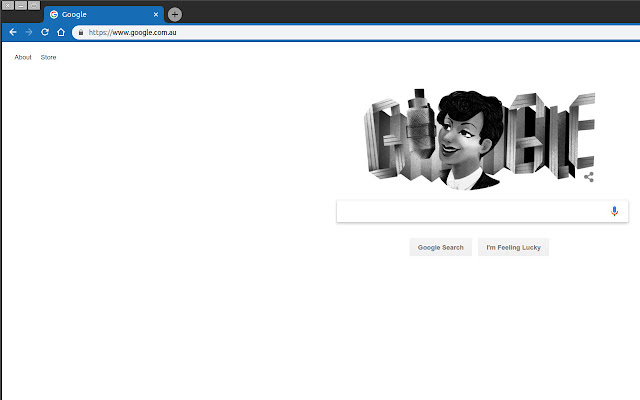Screen dimensions: 640x400
Task: Open the Google doodle illustration
Action: pos(479,139)
